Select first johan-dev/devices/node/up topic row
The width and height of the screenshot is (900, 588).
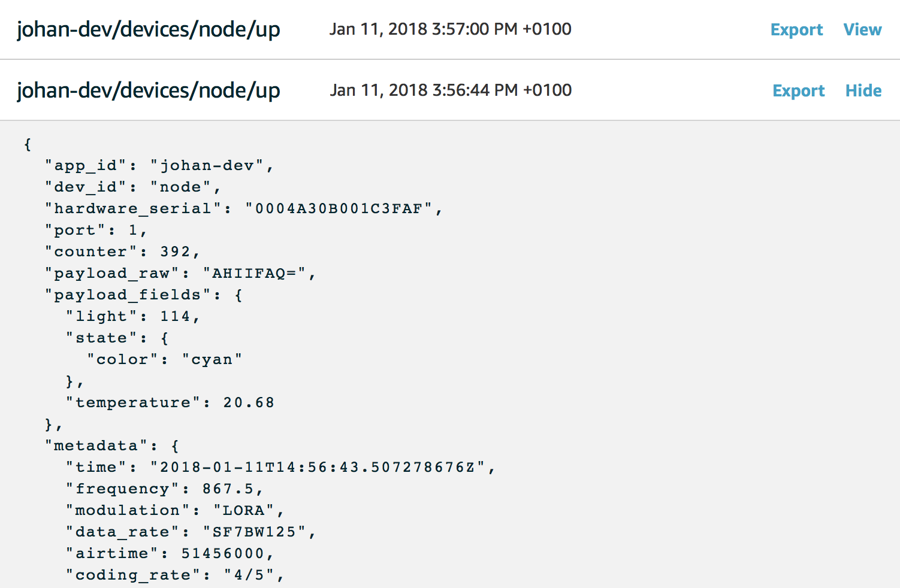[x=450, y=29]
